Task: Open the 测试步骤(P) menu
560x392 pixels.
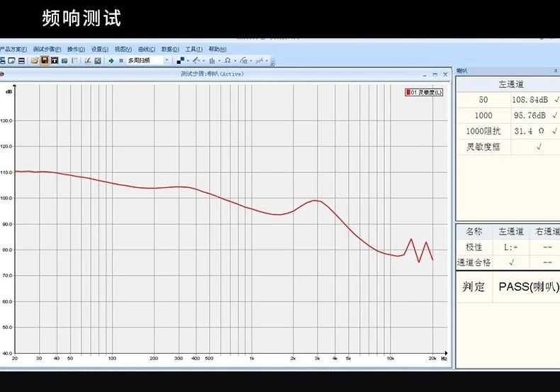Action: 47,50
